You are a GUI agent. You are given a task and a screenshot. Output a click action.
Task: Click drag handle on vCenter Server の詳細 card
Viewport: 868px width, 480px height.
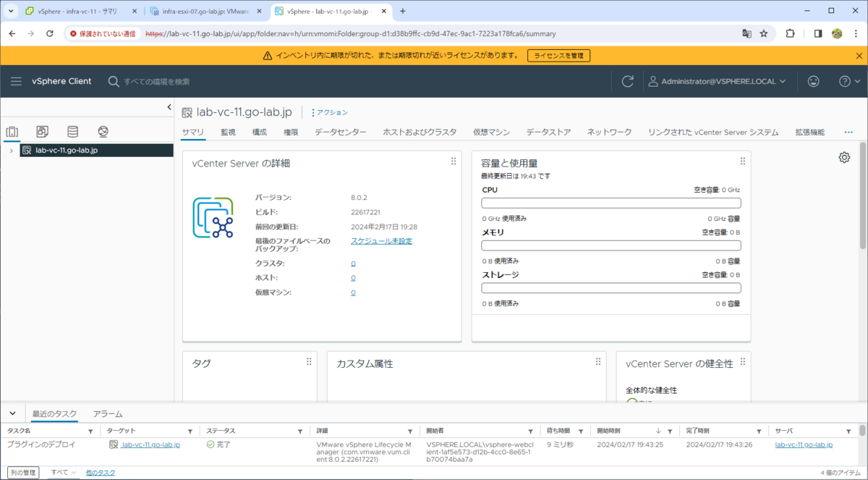click(454, 161)
